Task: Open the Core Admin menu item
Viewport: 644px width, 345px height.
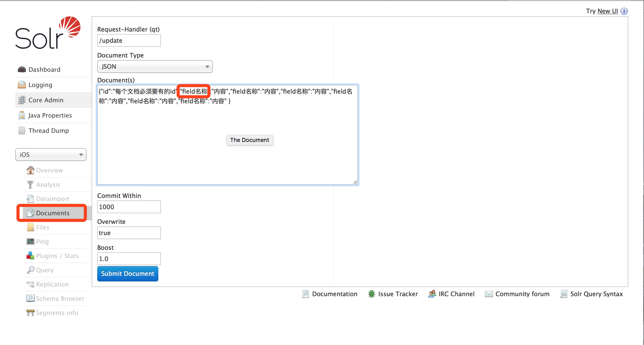Action: [x=53, y=100]
